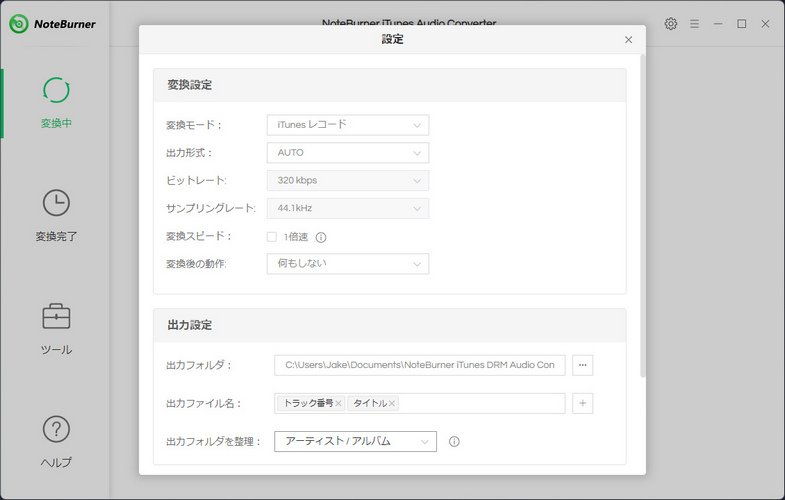Image resolution: width=785 pixels, height=500 pixels.
Task: Minimize the NoteBurner window
Action: coord(718,24)
